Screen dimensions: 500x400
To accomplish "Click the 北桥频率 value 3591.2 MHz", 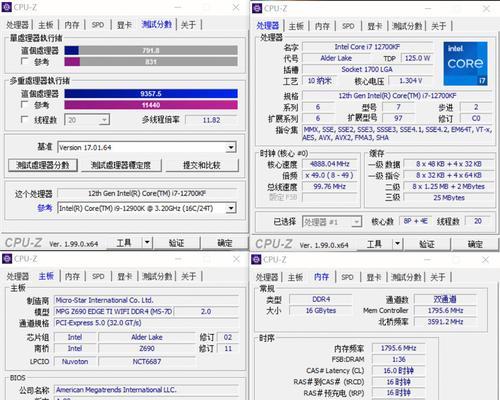I will (445, 322).
